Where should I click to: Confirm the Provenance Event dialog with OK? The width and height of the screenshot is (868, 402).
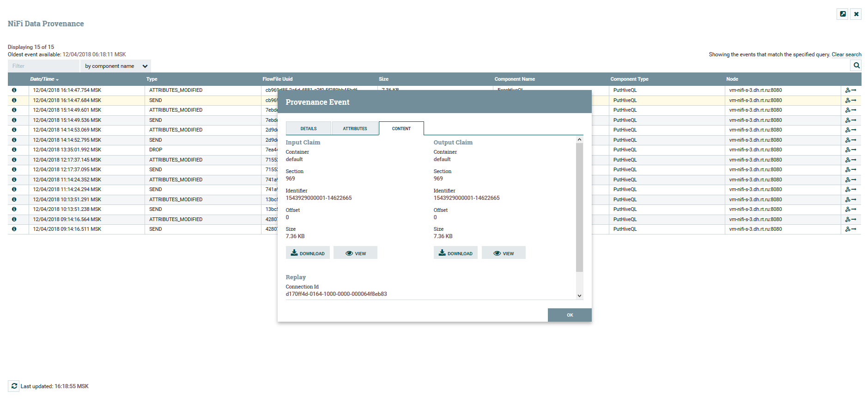point(570,315)
